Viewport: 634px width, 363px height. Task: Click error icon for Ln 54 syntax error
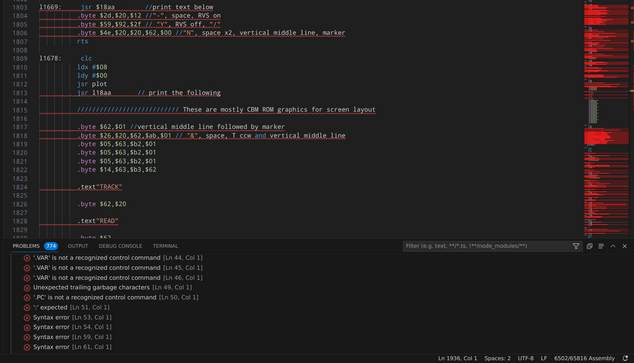pos(27,327)
